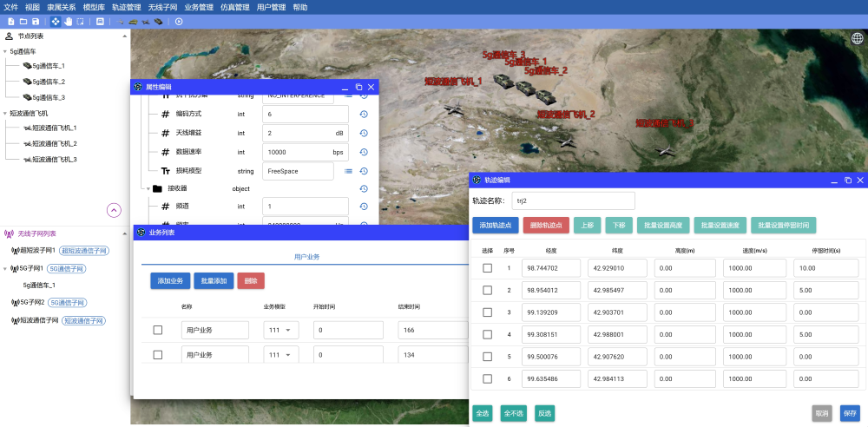This screenshot has height=427, width=868.
Task: Open the 轨迹管理 menu
Action: click(x=126, y=6)
